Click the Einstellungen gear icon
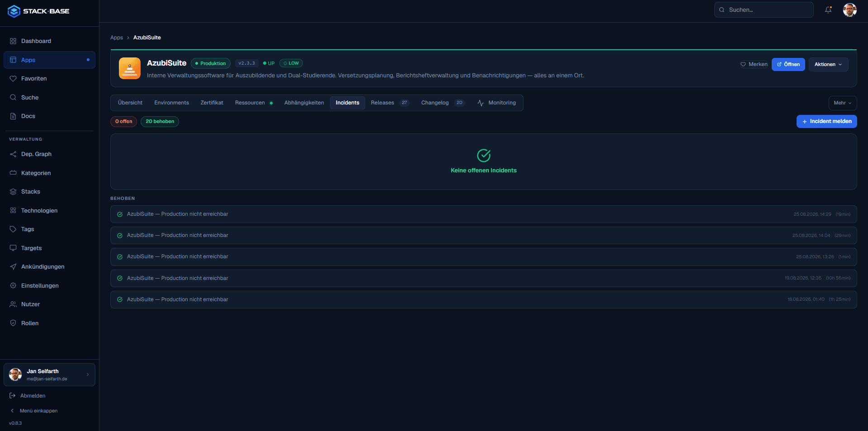Screen dimensions: 868x431 pyautogui.click(x=13, y=285)
